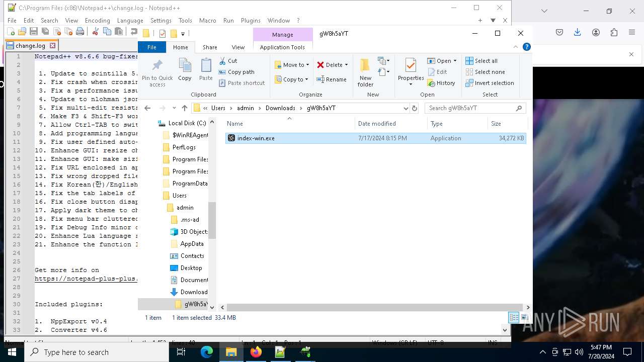The image size is (644, 362).
Task: Click Print icon in Notepad++ toolbar
Action: tap(80, 32)
